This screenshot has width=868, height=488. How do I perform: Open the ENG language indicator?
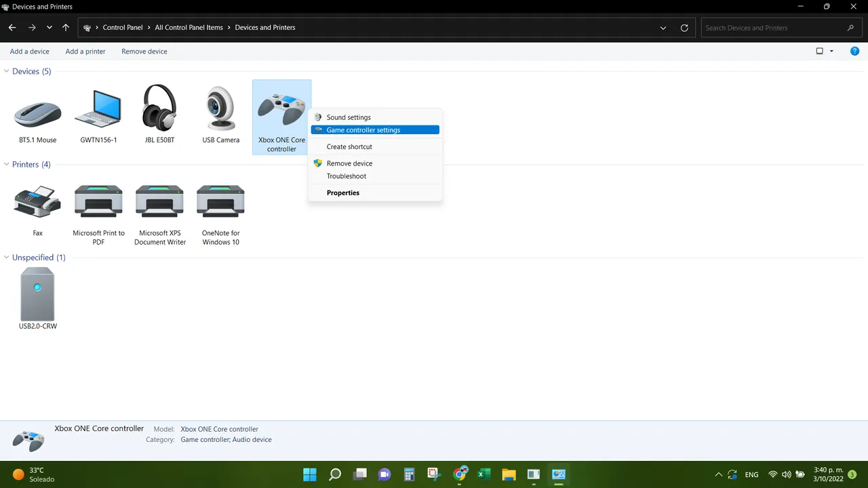pyautogui.click(x=751, y=474)
